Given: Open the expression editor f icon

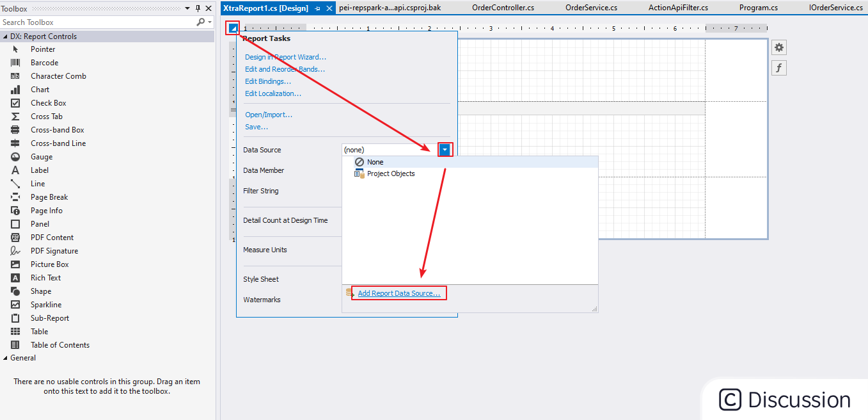Looking at the screenshot, I should (778, 68).
